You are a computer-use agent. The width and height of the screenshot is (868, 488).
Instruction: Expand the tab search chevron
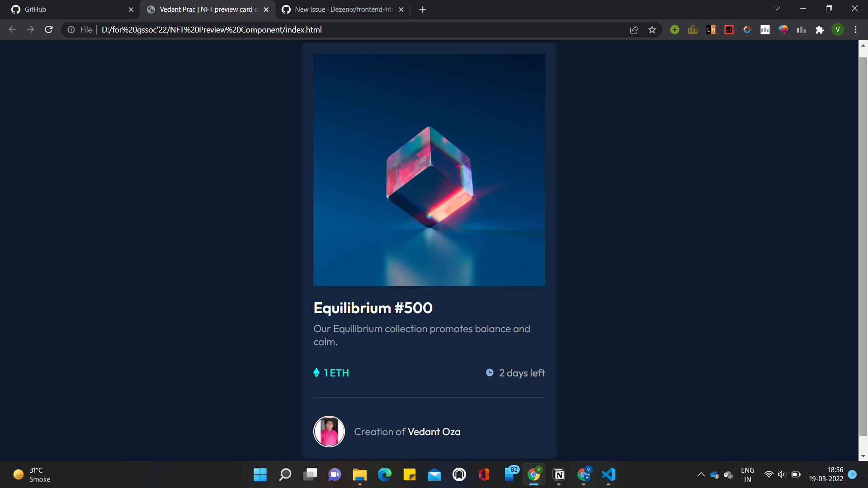point(777,9)
